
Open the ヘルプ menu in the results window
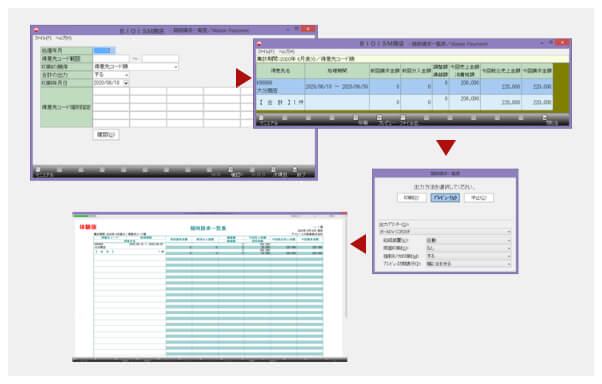click(x=287, y=51)
